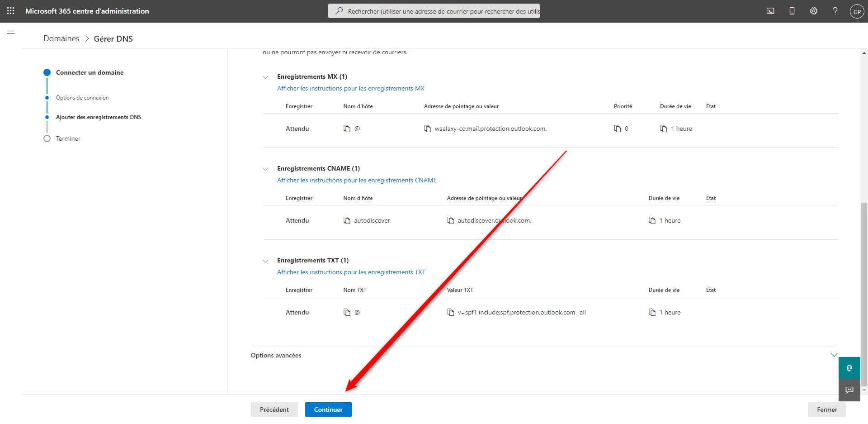This screenshot has width=868, height=424.
Task: Open the feedback chat icon button
Action: click(849, 390)
